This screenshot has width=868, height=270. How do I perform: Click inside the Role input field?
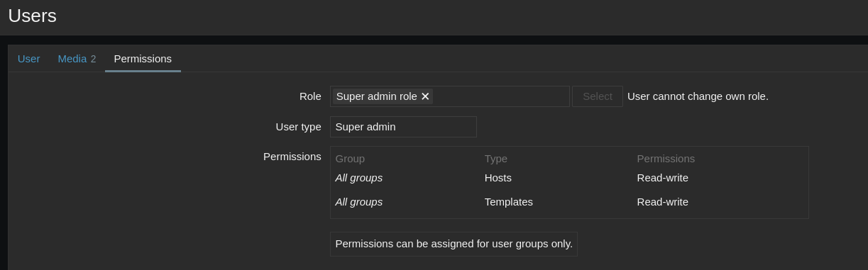[x=450, y=96]
